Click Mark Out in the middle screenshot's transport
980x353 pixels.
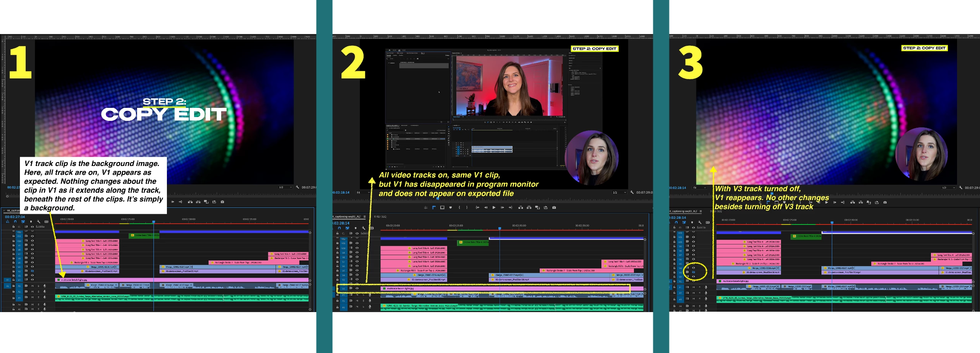pyautogui.click(x=467, y=208)
